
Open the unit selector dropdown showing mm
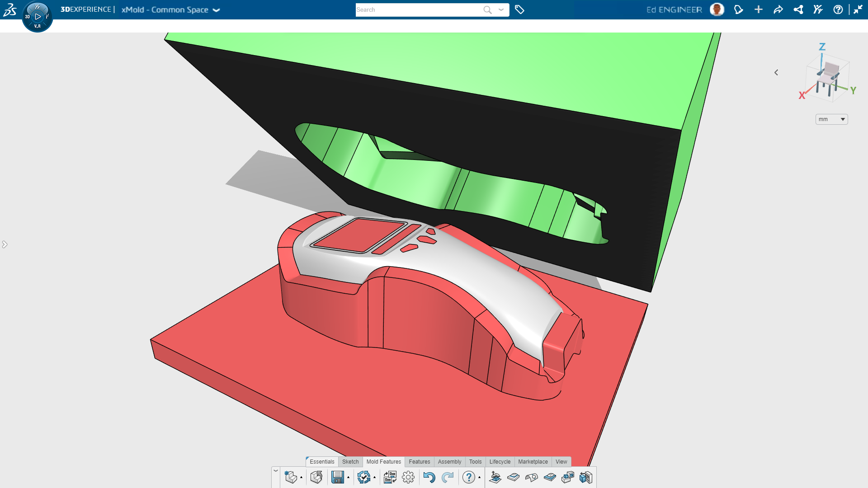832,119
